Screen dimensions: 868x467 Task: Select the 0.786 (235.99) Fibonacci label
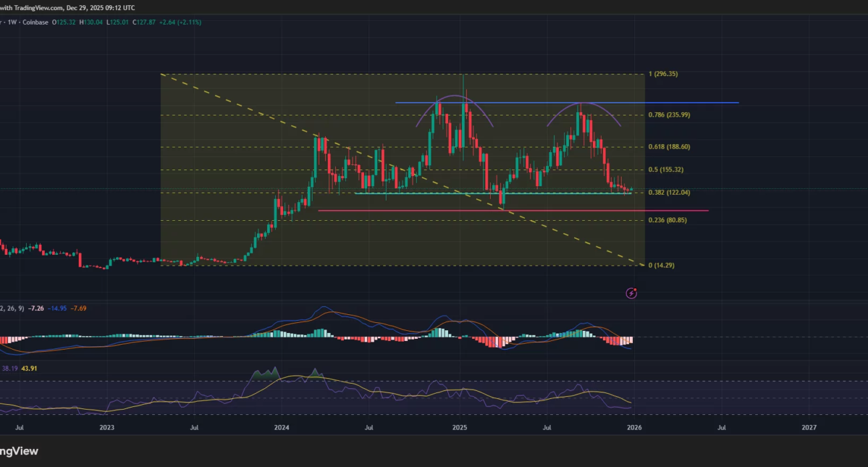(668, 115)
